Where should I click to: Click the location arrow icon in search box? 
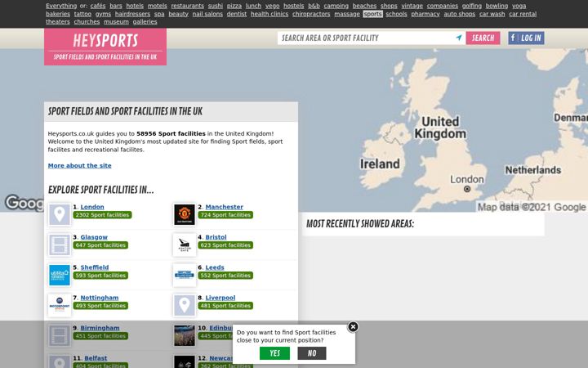click(459, 38)
